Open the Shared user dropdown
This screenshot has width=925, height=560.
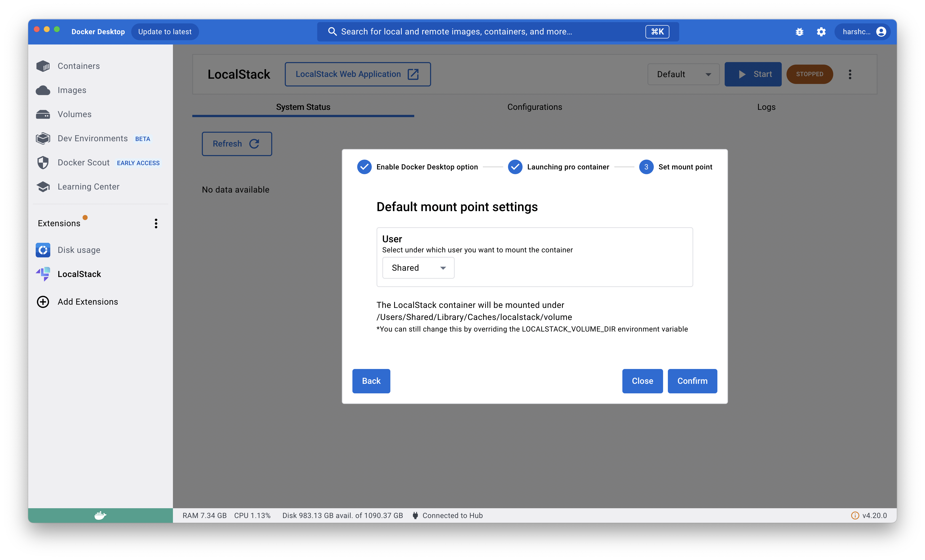pyautogui.click(x=418, y=268)
